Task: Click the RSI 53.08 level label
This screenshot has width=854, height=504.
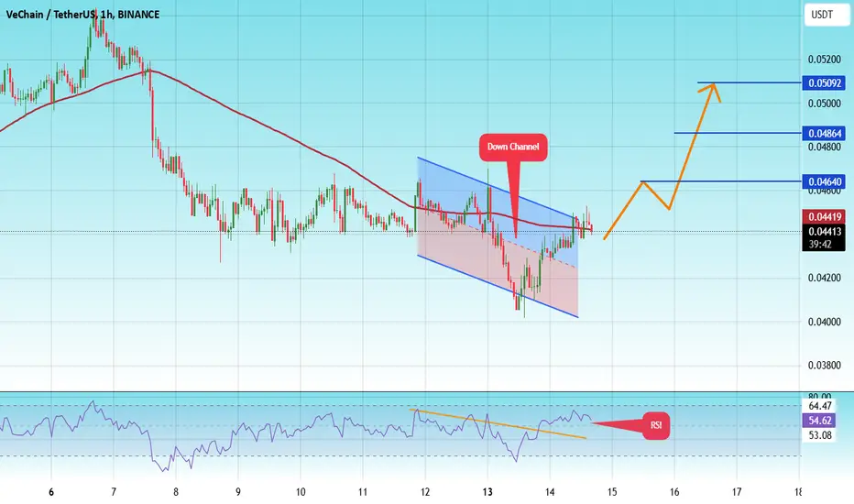Action: (x=820, y=434)
